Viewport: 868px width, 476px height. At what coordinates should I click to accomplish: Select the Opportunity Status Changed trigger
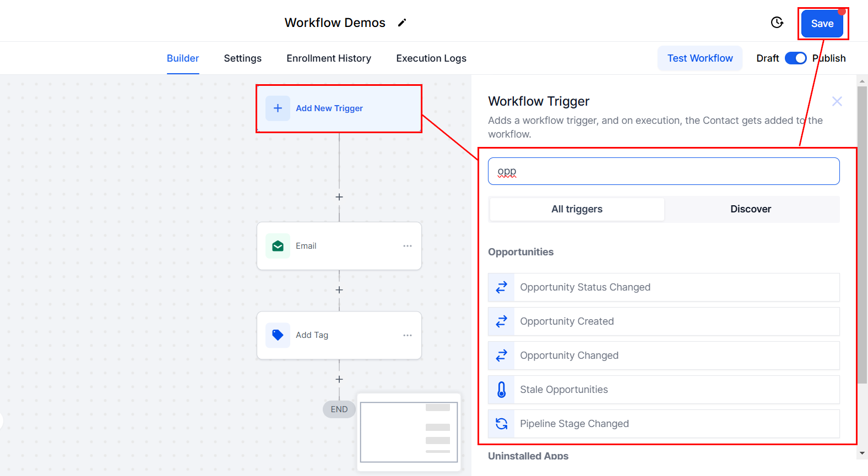pos(664,287)
